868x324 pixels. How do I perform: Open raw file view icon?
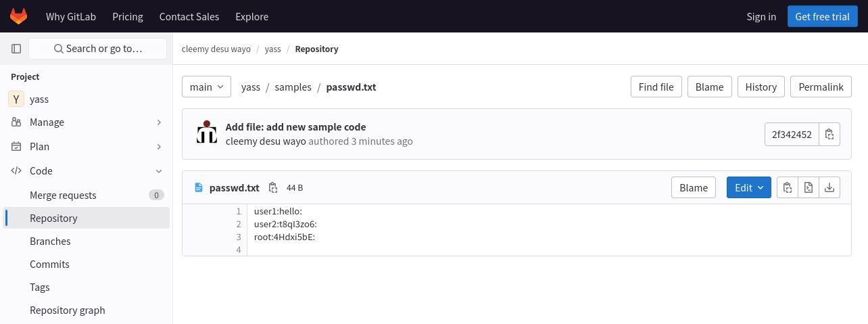click(x=809, y=187)
